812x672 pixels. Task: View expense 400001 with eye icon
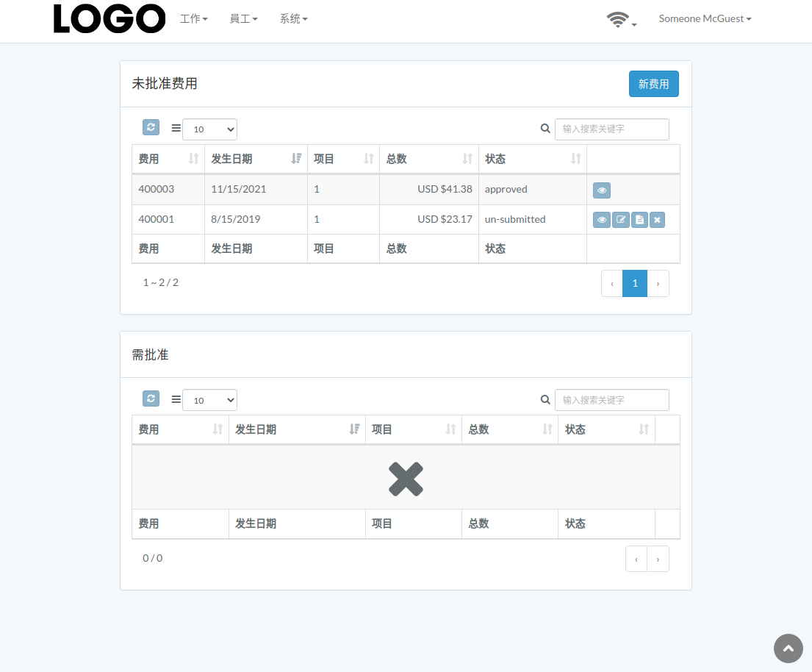602,220
